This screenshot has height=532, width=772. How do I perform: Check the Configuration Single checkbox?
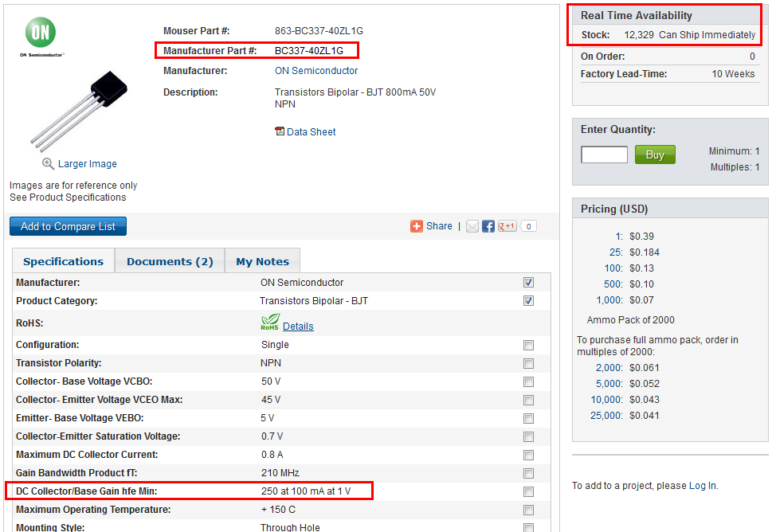pos(528,345)
